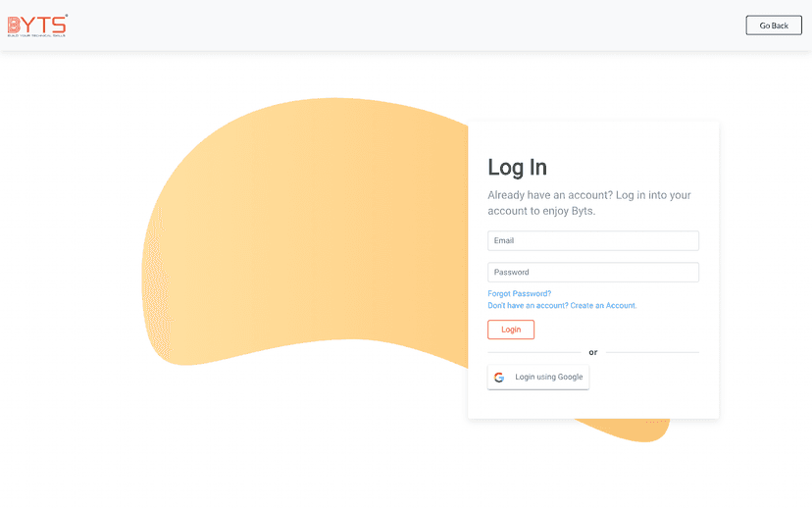Screen dimensions: 812x508
Task: Click the Log In heading
Action: 517,167
